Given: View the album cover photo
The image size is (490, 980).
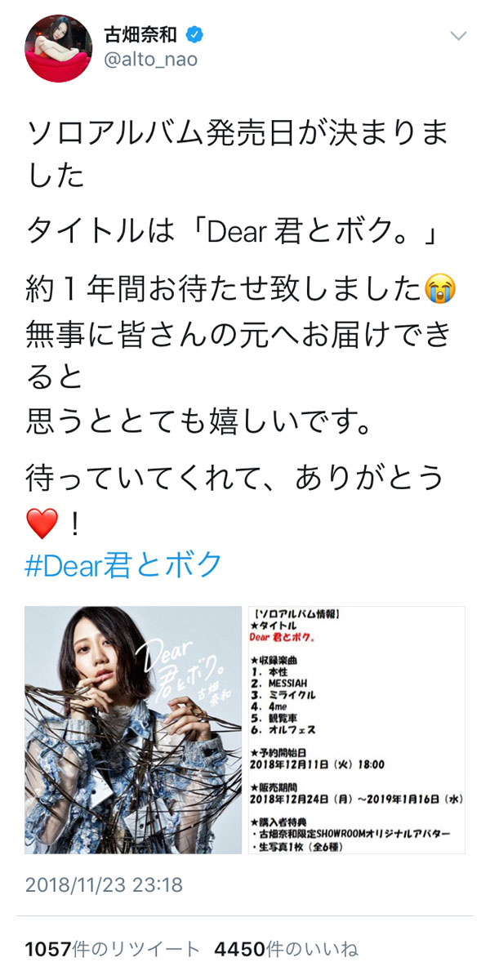Looking at the screenshot, I should click(x=134, y=729).
